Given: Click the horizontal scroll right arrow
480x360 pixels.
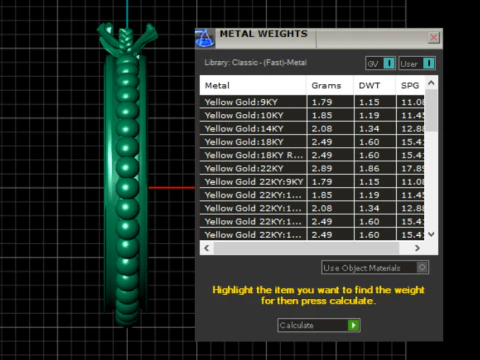Looking at the screenshot, I should [x=417, y=248].
